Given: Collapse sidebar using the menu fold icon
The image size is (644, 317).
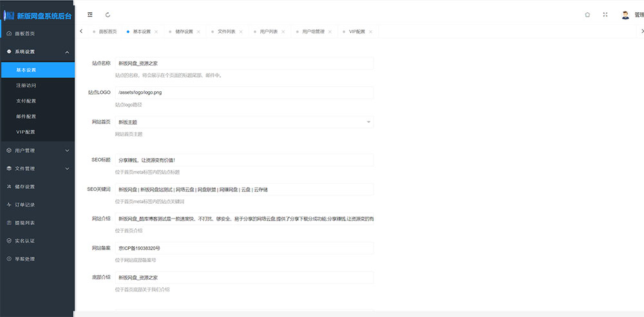Looking at the screenshot, I should [90, 14].
